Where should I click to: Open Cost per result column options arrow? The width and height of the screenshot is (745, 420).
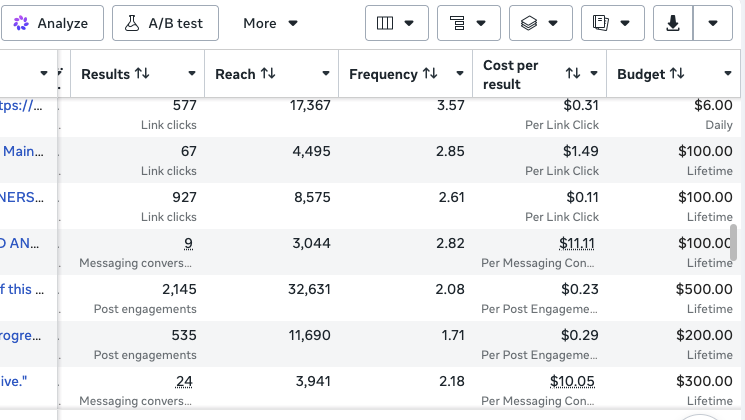[594, 74]
